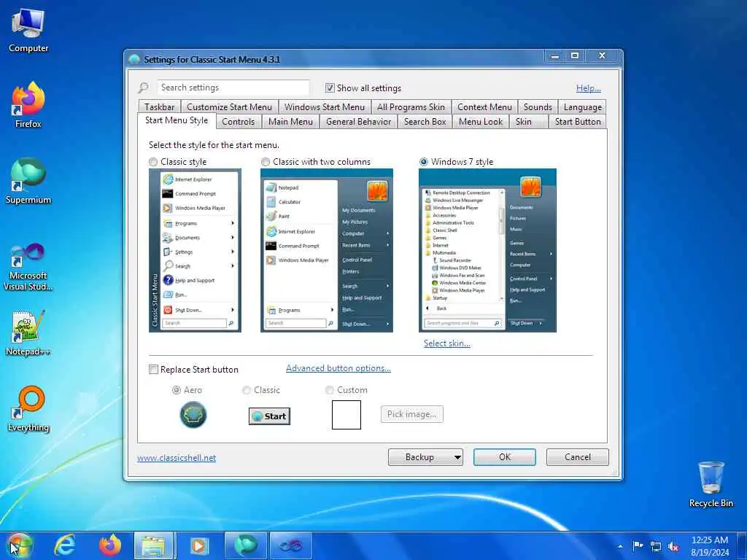Click the Windows Start orb on the taskbar
The width and height of the screenshot is (747, 560).
20,545
